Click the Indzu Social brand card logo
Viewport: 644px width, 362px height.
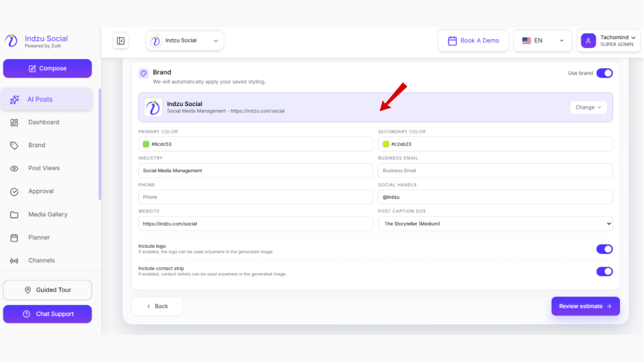(x=153, y=107)
